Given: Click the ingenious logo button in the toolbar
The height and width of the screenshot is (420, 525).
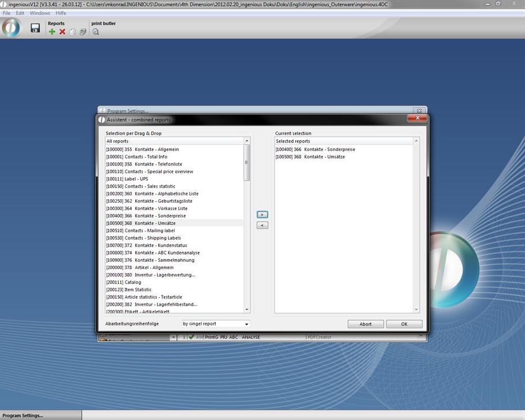Looking at the screenshot, I should pos(11,28).
